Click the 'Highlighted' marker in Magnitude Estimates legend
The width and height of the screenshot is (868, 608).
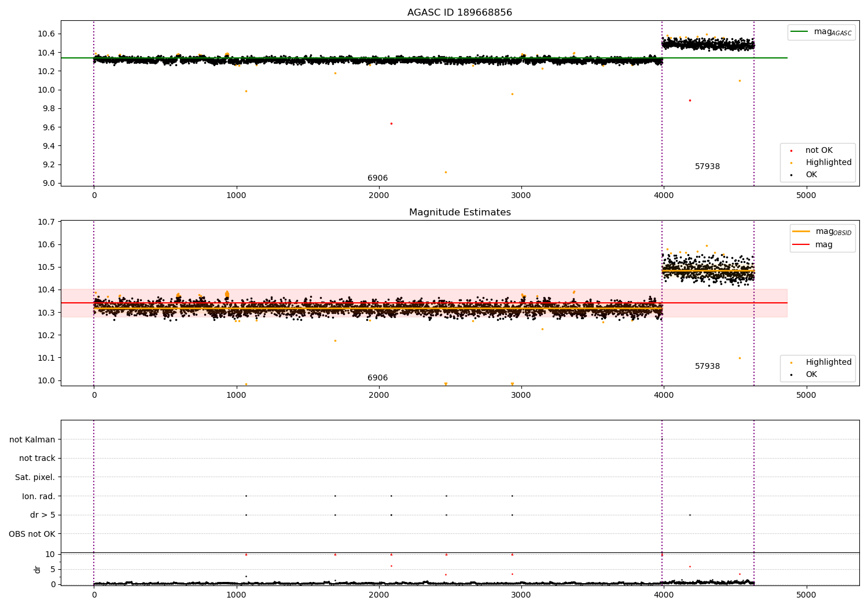coord(791,362)
